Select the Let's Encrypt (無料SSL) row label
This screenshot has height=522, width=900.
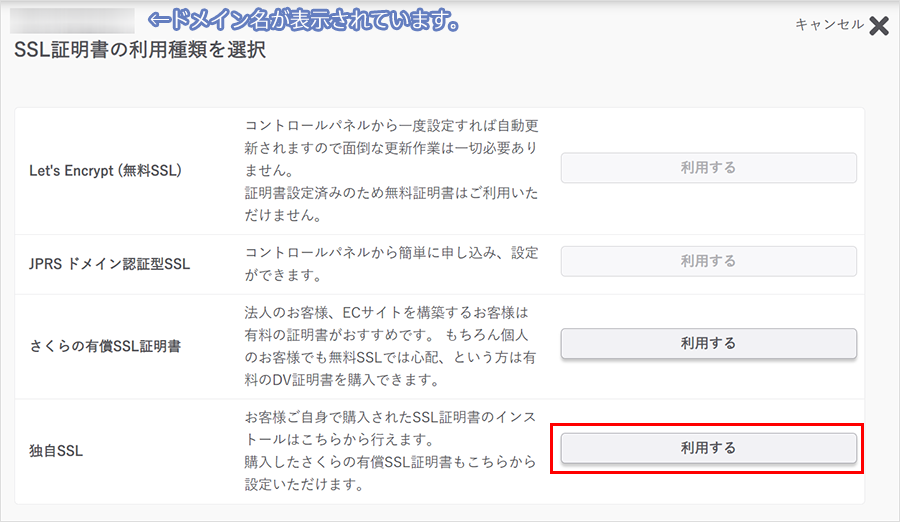pos(105,170)
